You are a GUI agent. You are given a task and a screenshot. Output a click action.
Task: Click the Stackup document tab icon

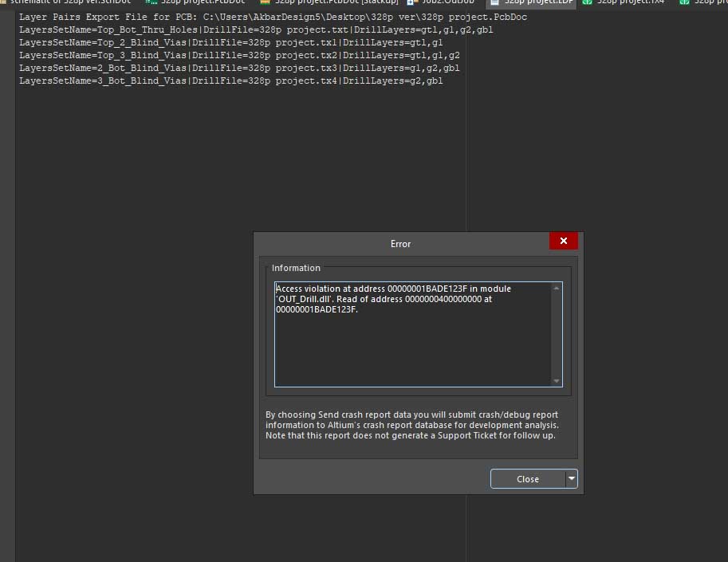265,2
